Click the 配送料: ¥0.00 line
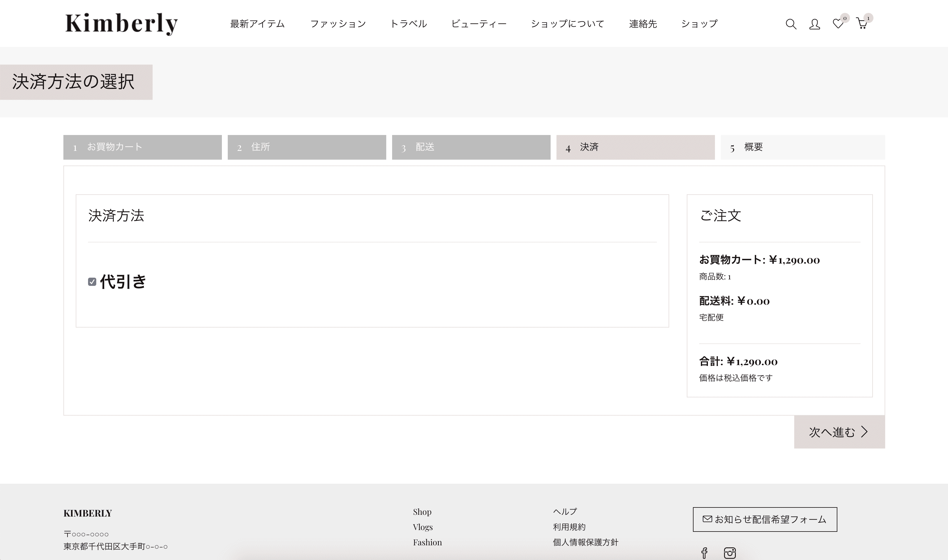Screen dimensions: 948x560 pos(734,301)
